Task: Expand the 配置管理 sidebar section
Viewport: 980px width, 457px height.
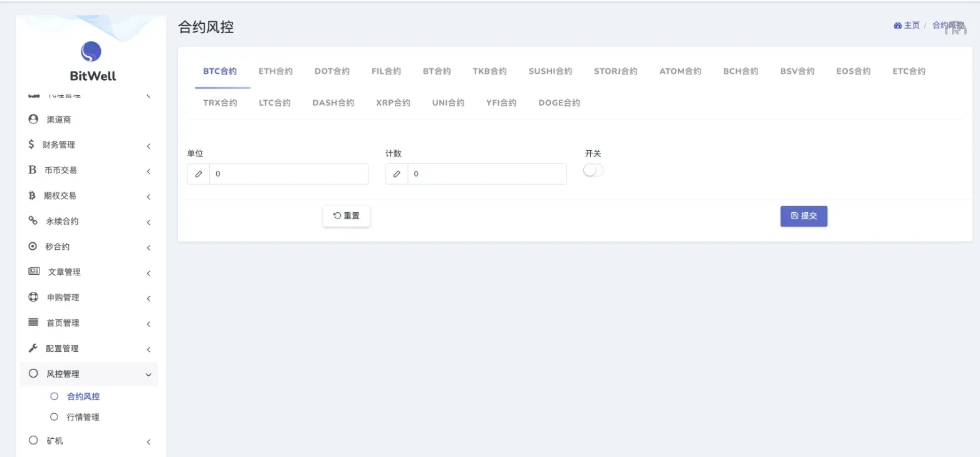Action: [149, 349]
